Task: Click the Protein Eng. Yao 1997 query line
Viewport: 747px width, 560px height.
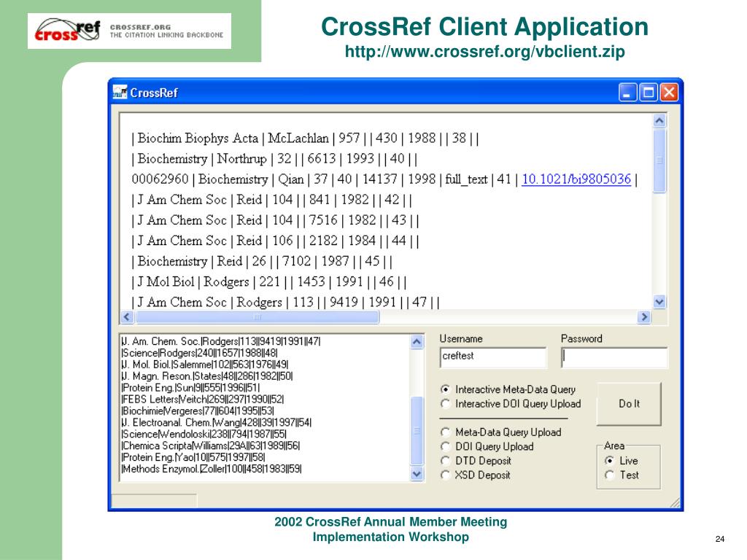Action: (x=193, y=456)
